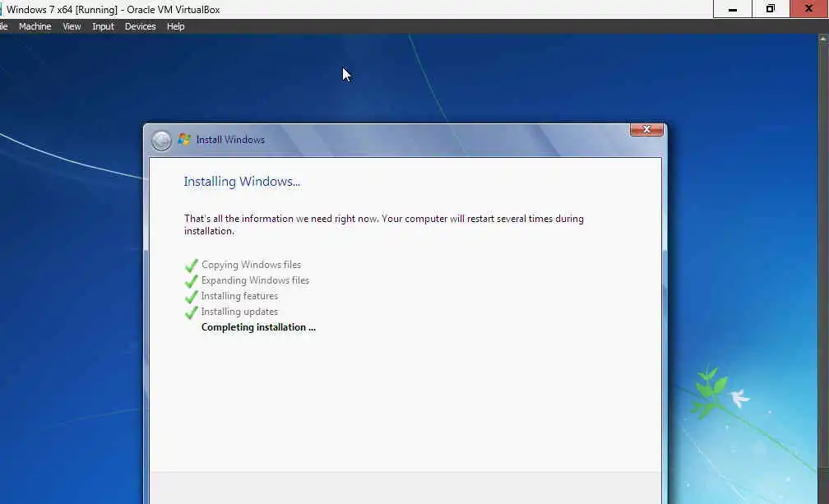
Task: Minimize the VirtualBox window
Action: pos(732,9)
